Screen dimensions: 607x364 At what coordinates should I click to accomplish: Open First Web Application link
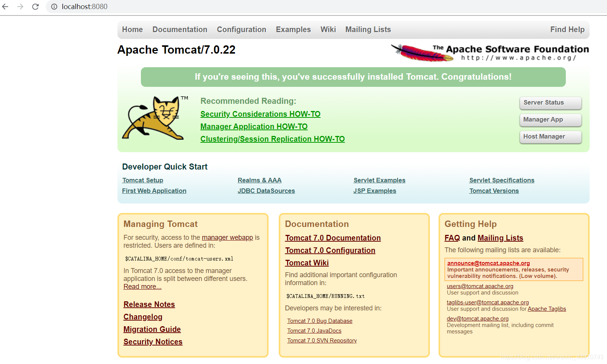click(x=154, y=191)
